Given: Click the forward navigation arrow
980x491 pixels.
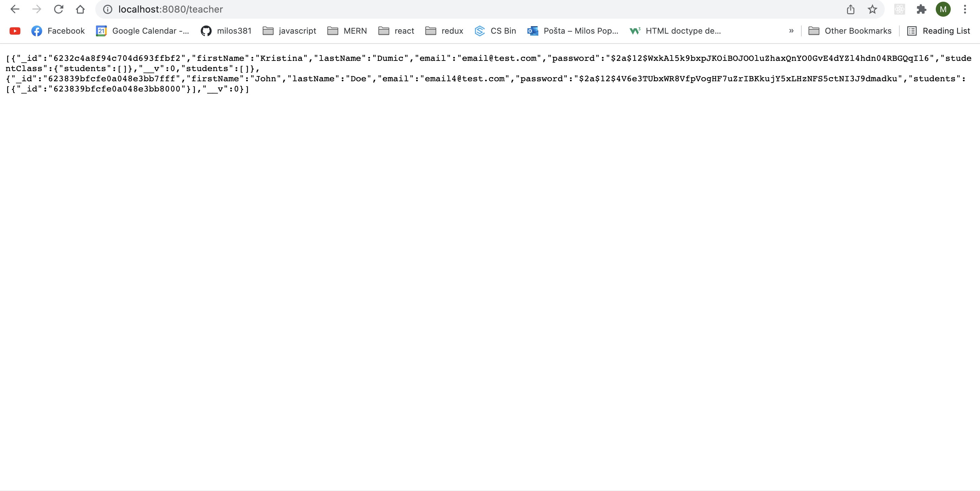Looking at the screenshot, I should [x=36, y=9].
